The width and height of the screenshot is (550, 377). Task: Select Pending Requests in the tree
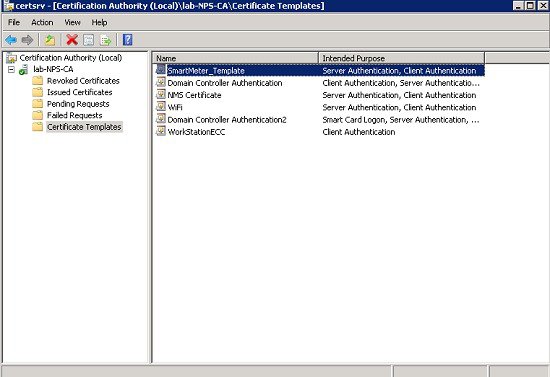tap(78, 104)
